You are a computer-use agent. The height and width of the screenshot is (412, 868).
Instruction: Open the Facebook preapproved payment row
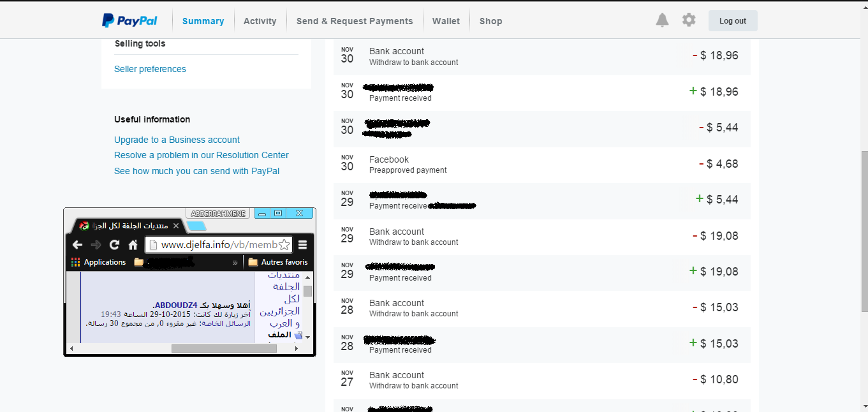click(541, 164)
